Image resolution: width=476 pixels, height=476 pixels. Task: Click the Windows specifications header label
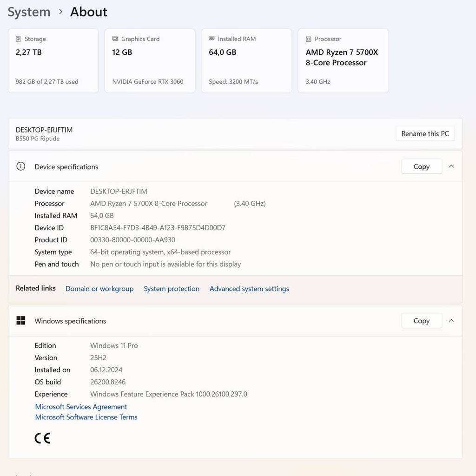(71, 321)
